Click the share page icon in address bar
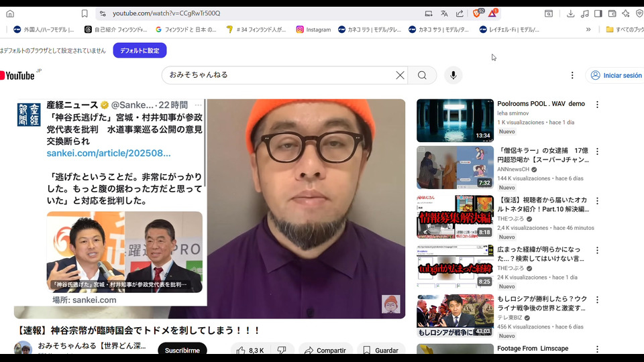This screenshot has height=362, width=644. tap(460, 13)
